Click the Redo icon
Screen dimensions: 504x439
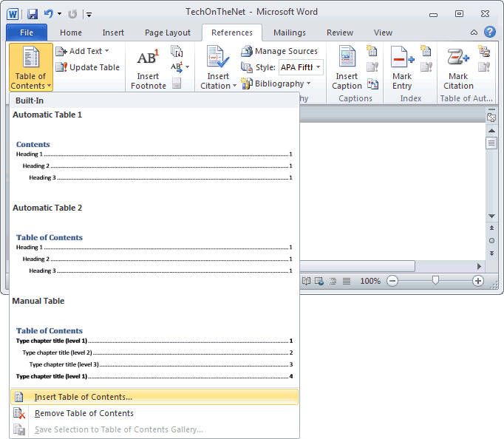click(72, 14)
